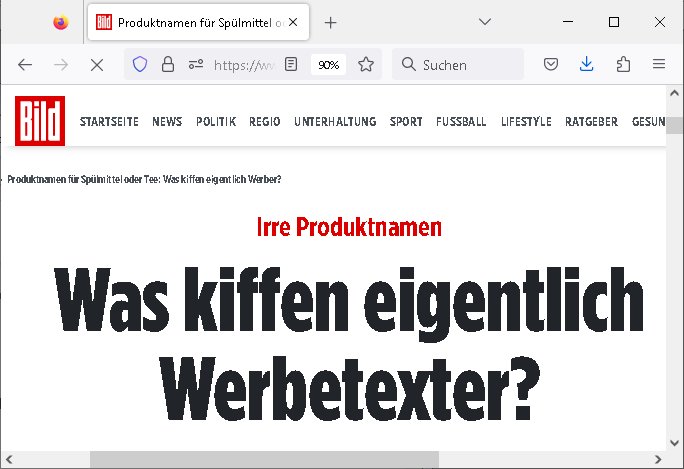Save page to Pocket
Image resolution: width=684 pixels, height=469 pixels.
click(550, 64)
